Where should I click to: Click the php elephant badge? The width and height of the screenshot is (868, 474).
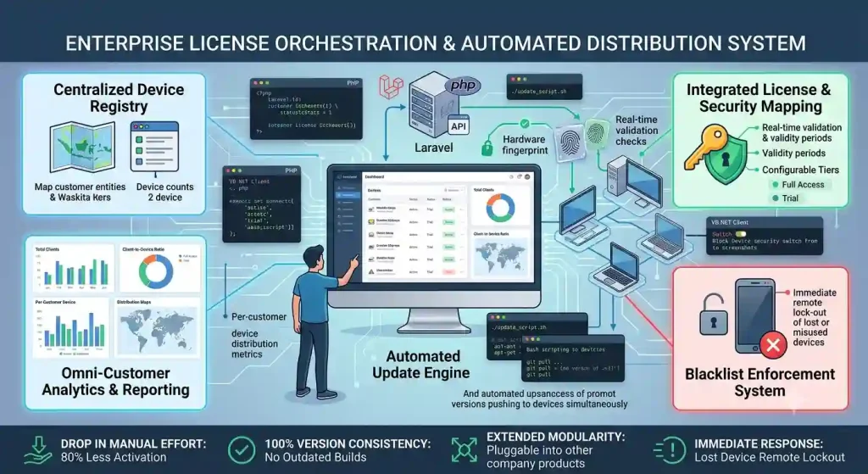click(x=463, y=86)
